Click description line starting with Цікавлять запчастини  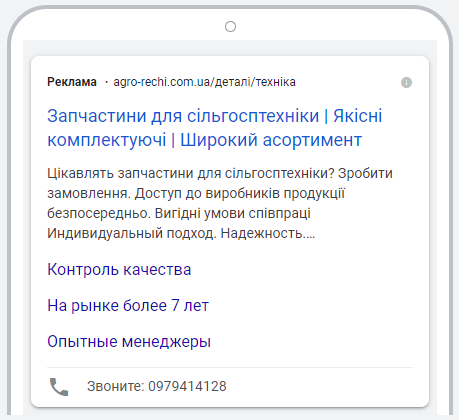220,173
